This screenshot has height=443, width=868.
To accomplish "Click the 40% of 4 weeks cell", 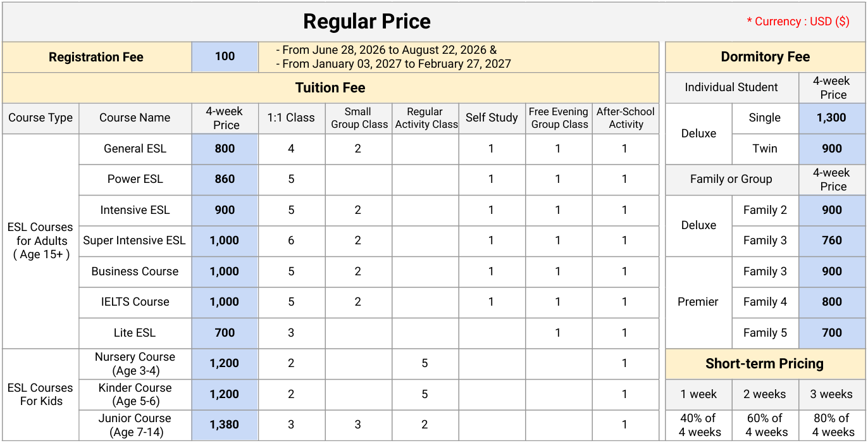I will [698, 425].
